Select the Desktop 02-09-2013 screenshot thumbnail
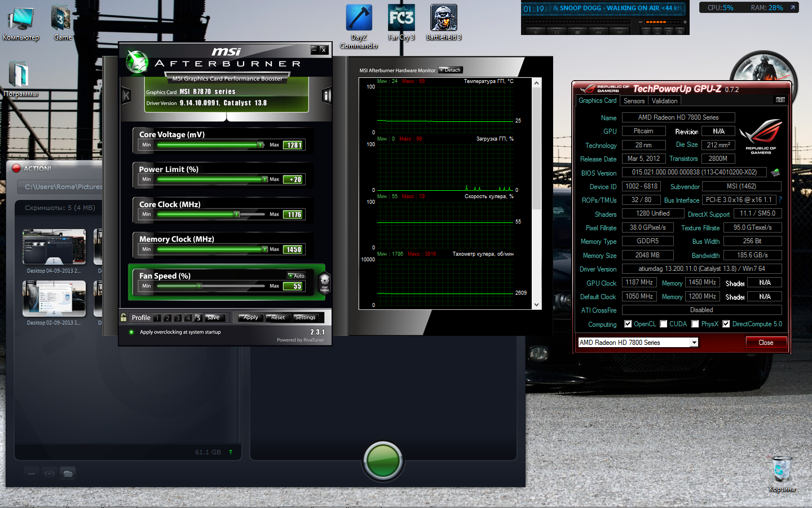 click(x=54, y=299)
